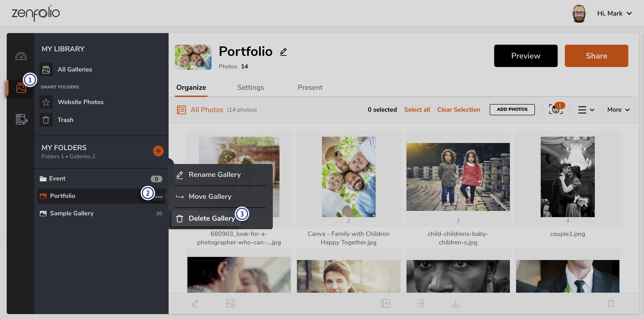The image size is (644, 319).
Task: Click the ADD PHOTOS button
Action: 512,109
